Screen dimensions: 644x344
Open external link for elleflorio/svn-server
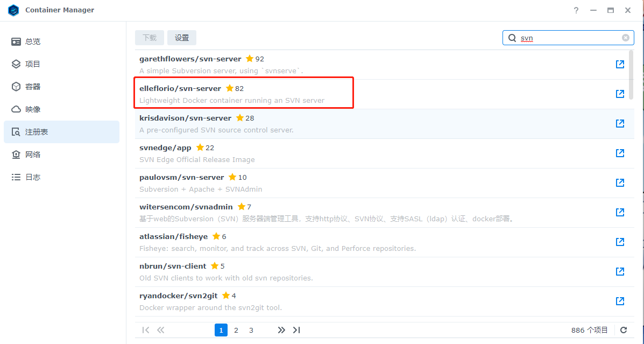click(x=620, y=94)
